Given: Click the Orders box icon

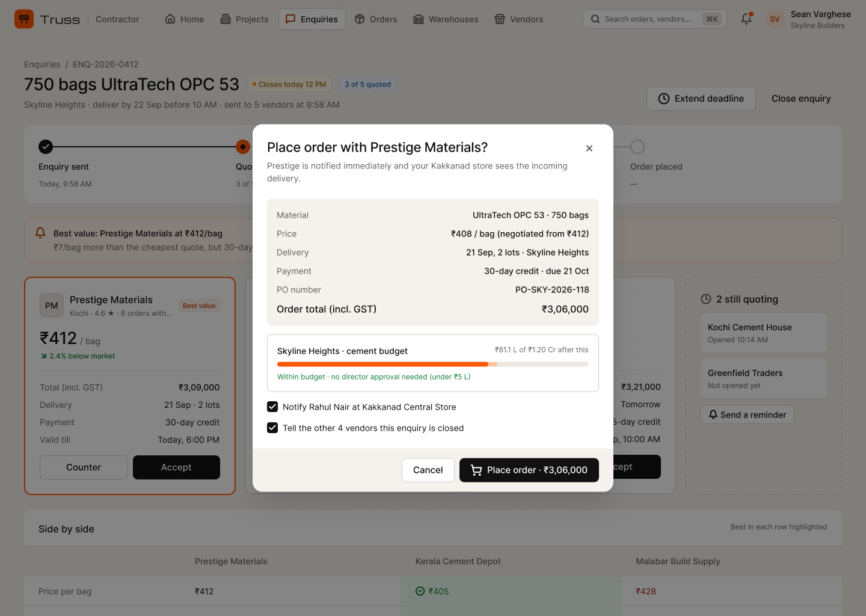Looking at the screenshot, I should coord(360,19).
